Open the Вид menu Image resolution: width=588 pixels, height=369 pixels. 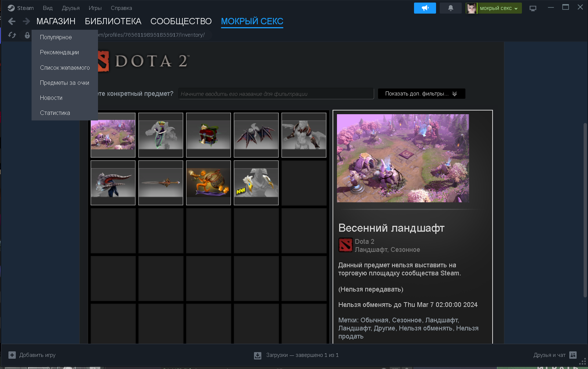48,8
